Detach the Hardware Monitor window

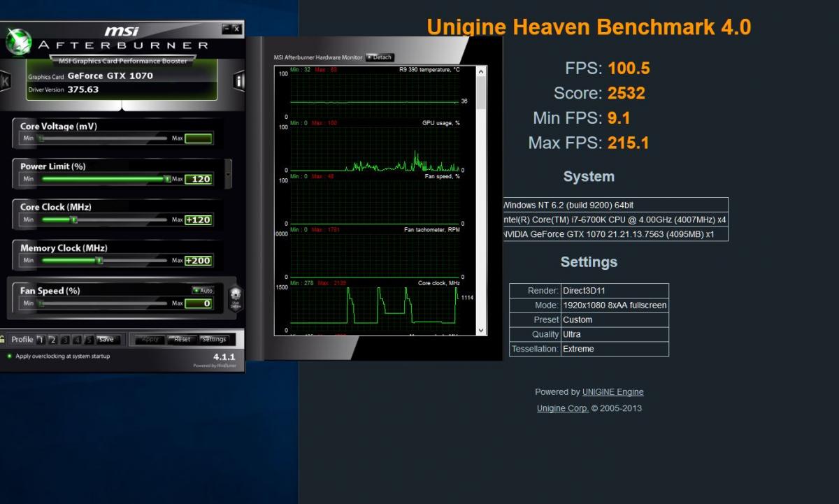click(x=380, y=57)
